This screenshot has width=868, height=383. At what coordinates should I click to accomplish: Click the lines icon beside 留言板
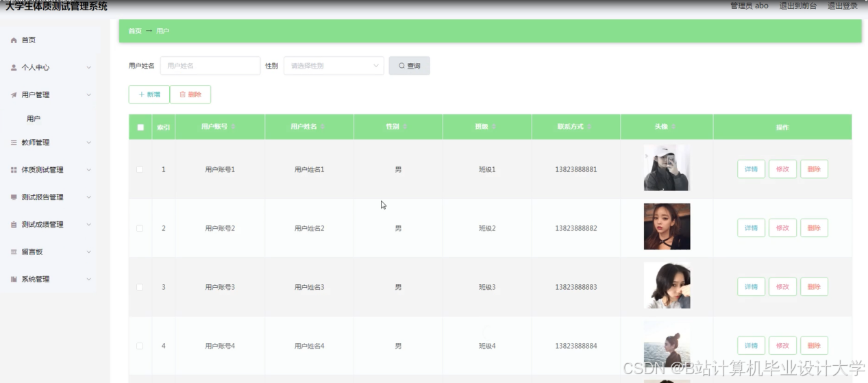(x=14, y=252)
